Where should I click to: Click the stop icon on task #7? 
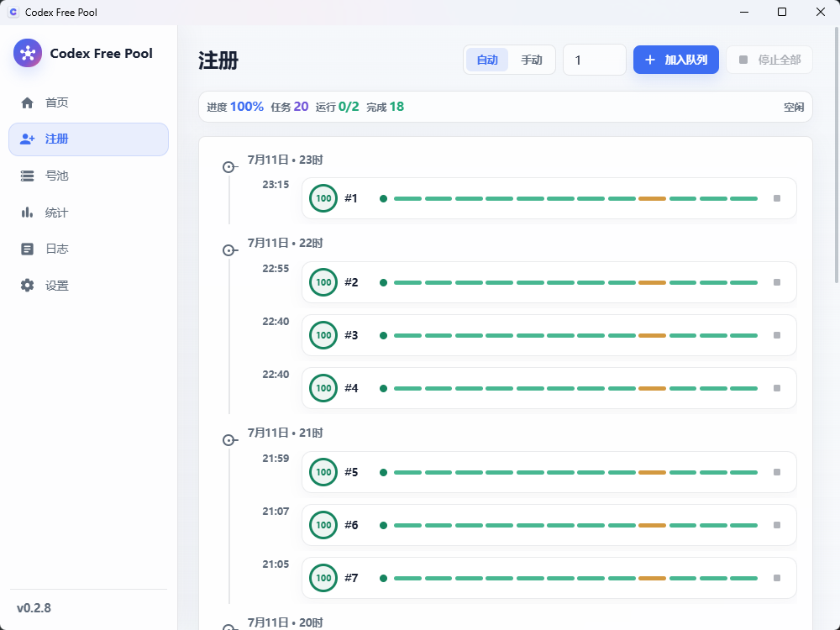tap(777, 578)
